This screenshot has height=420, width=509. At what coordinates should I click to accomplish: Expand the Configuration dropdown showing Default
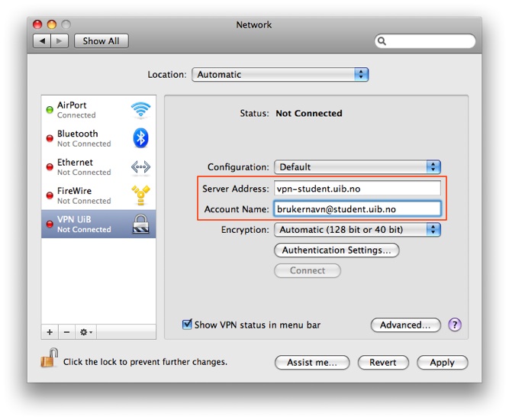358,167
